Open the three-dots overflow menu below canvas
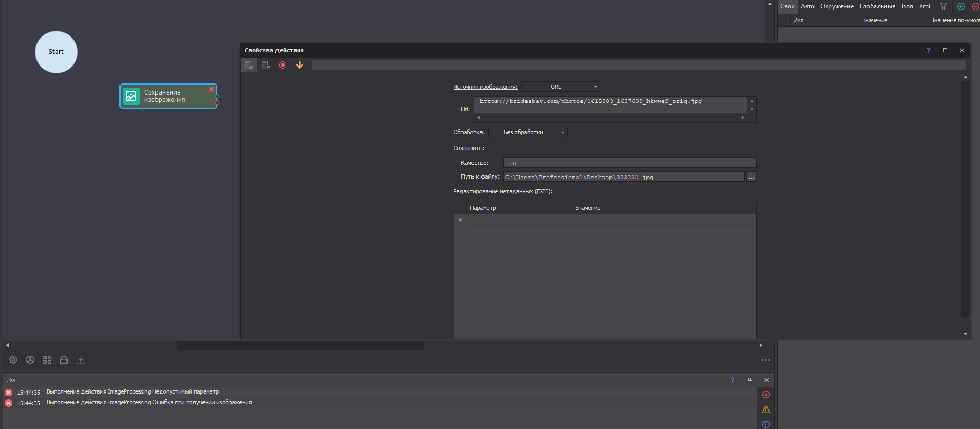 [x=765, y=360]
